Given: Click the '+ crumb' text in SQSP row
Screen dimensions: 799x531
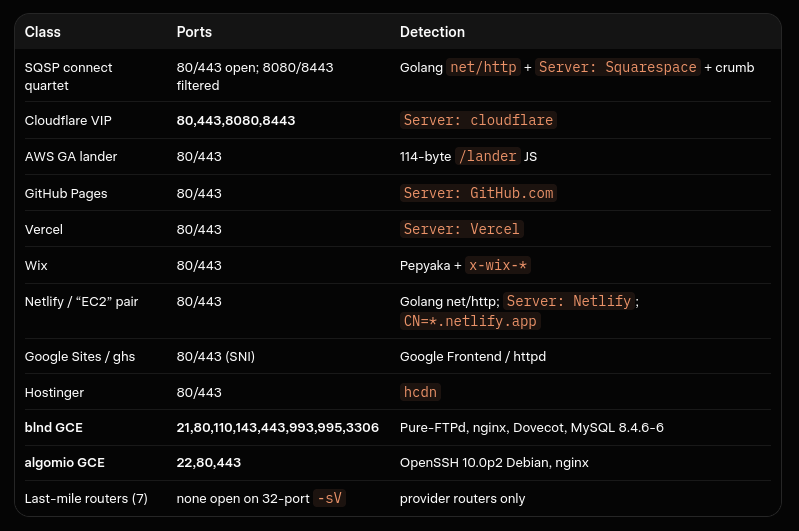Looking at the screenshot, I should pos(729,67).
